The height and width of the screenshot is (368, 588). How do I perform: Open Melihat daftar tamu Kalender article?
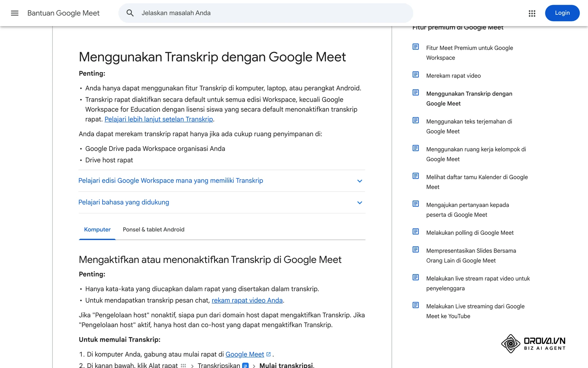coord(477,182)
